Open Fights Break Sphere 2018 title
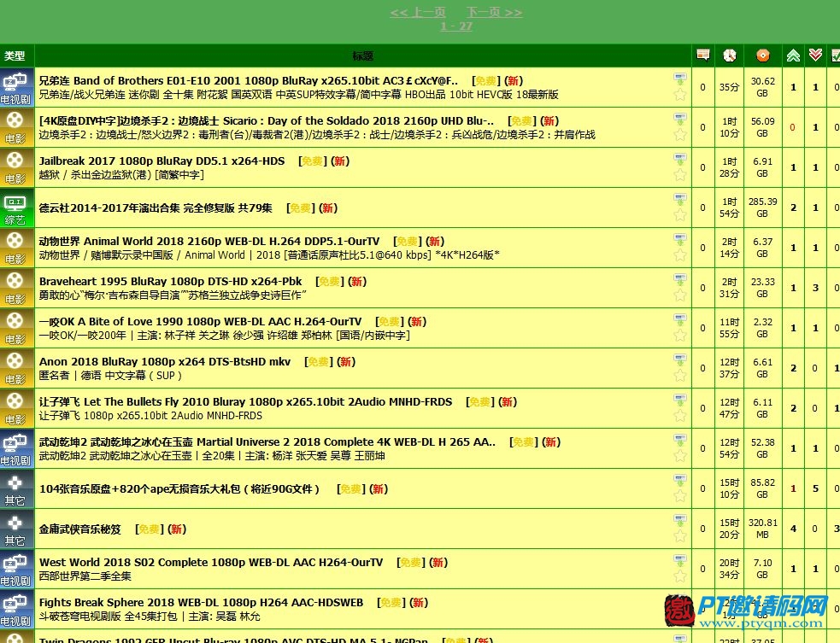This screenshot has height=643, width=840. [x=202, y=603]
